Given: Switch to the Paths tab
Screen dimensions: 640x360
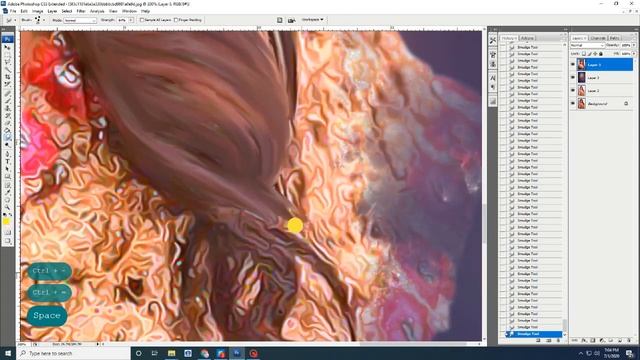Looking at the screenshot, I should pos(615,38).
